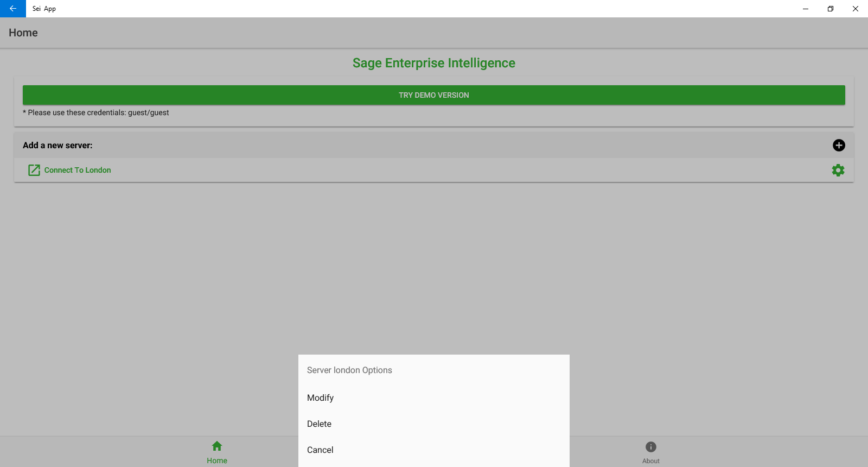Minimize the Sei App window
This screenshot has width=868, height=467.
[806, 9]
